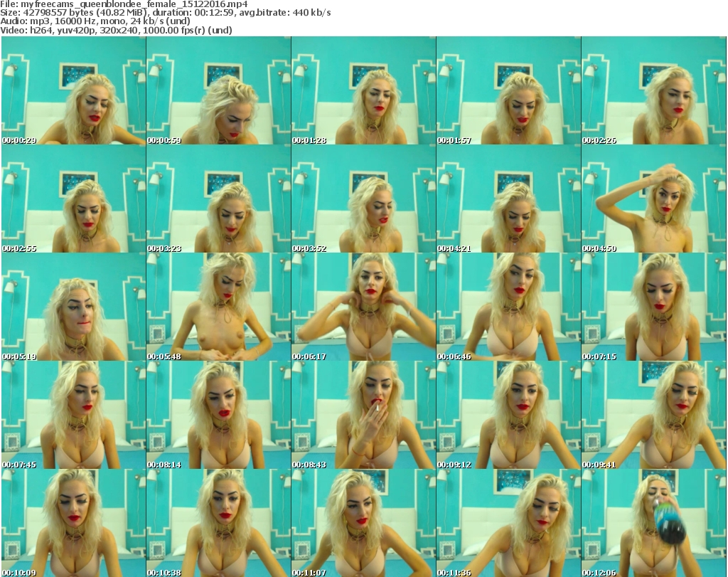This screenshot has width=728, height=577.
Task: Pick the frame marked 00:02:55
Action: 73,198
